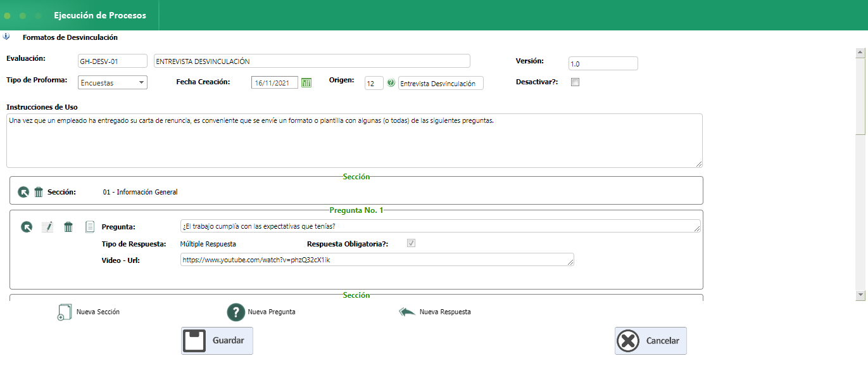This screenshot has height=370, width=868.
Task: Click the scrollbar down arrow of the form
Action: point(860,295)
